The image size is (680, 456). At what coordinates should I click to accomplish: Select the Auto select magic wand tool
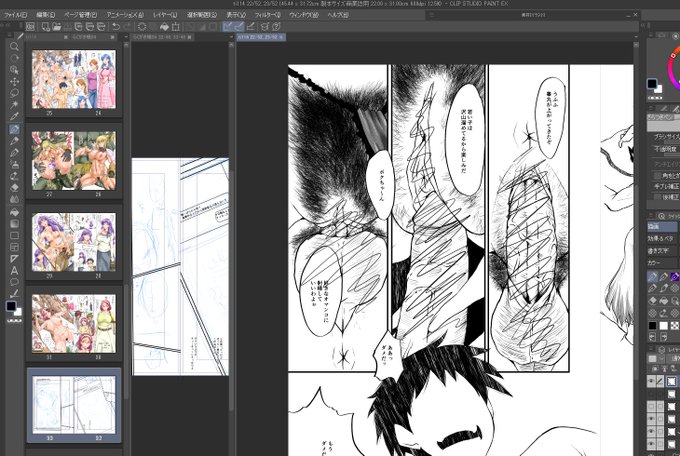14,105
